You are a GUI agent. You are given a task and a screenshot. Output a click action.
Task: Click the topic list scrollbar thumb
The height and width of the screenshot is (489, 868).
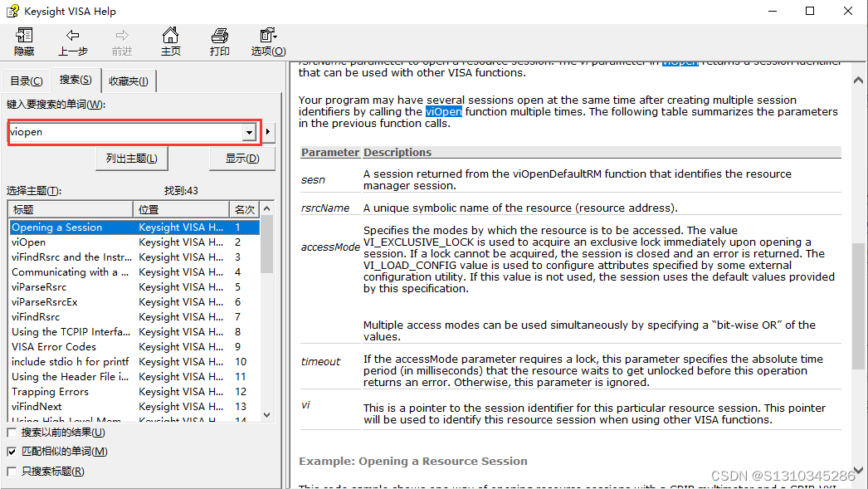(267, 244)
